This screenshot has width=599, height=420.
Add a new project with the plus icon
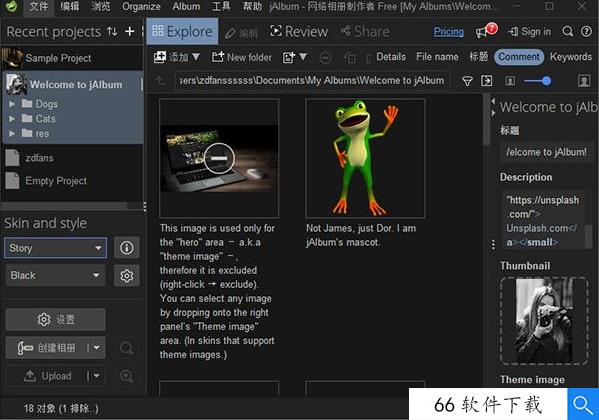130,31
